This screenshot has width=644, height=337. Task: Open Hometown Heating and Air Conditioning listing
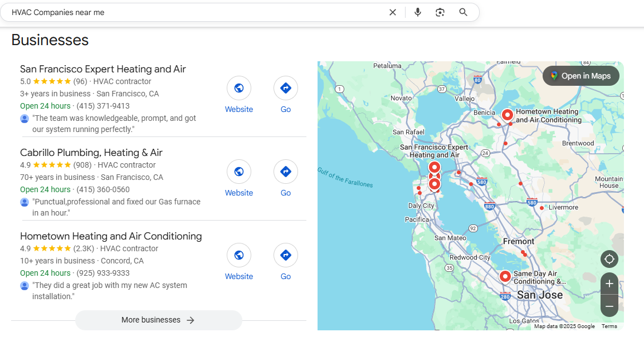click(x=111, y=236)
